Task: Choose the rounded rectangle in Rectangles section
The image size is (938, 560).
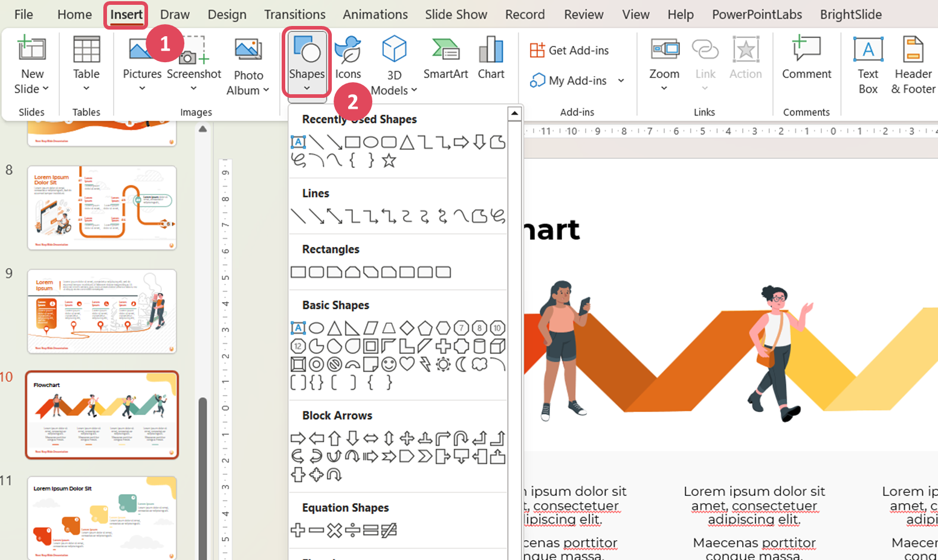Action: click(x=316, y=272)
